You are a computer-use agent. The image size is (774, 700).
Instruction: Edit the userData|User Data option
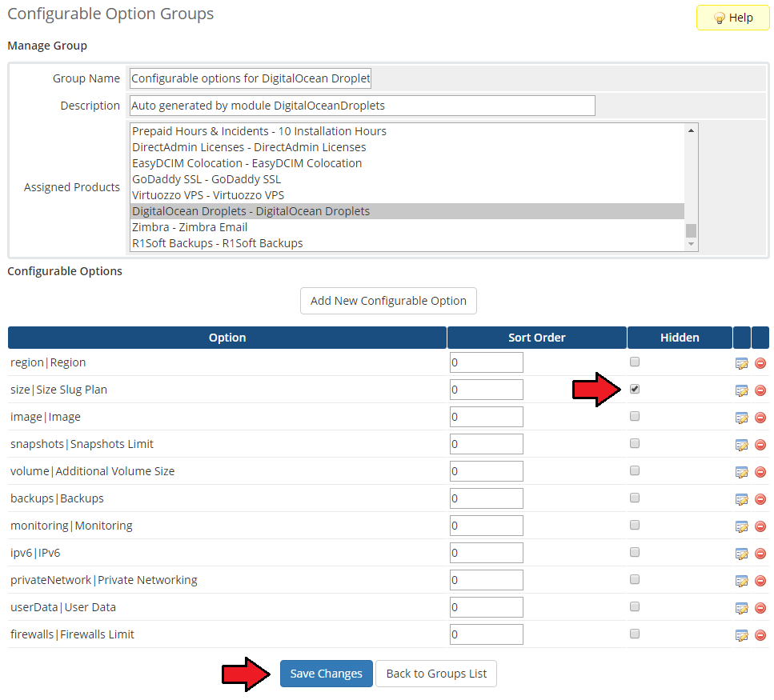(741, 608)
